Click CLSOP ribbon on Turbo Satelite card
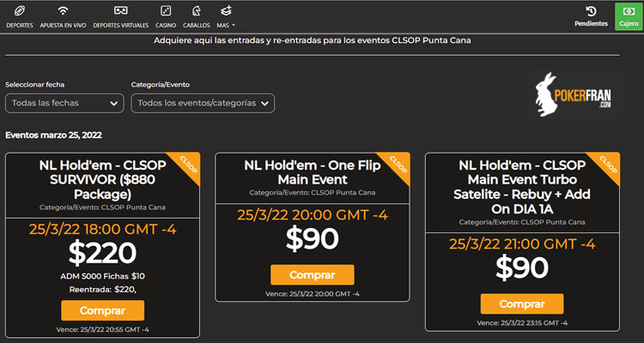Viewport: 644px width, 343px height. tap(606, 165)
